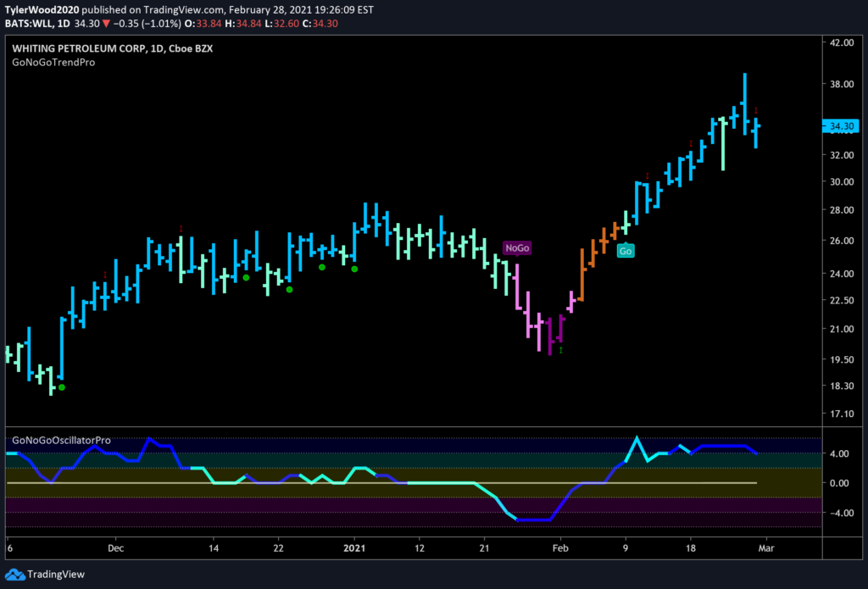Click the Mar date axis label
Image resolution: width=868 pixels, height=589 pixels.
tap(766, 548)
